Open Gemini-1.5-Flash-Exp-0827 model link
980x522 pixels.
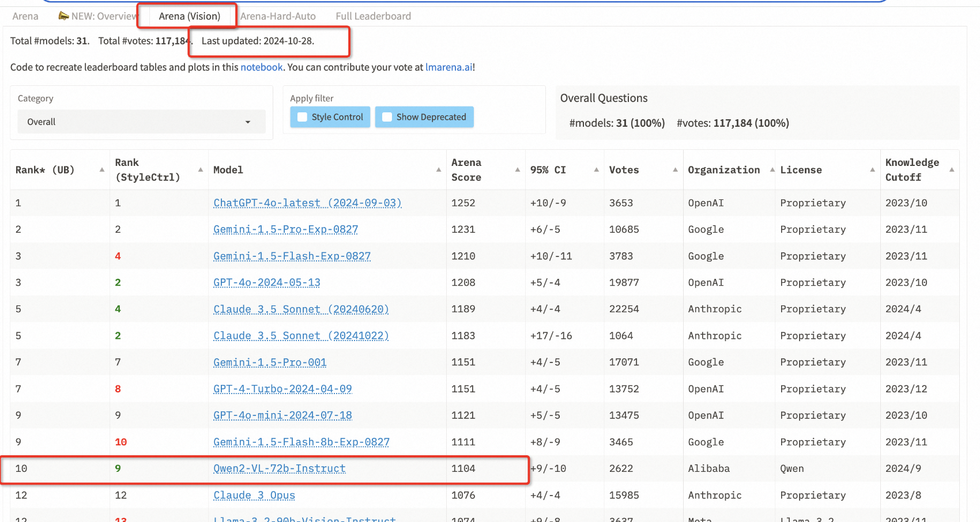pos(292,256)
